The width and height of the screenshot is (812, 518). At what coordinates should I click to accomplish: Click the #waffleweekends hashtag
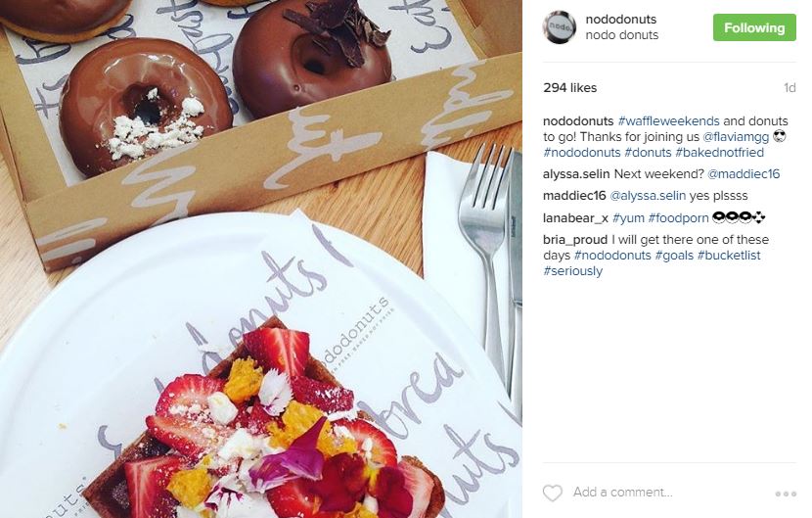pos(668,120)
